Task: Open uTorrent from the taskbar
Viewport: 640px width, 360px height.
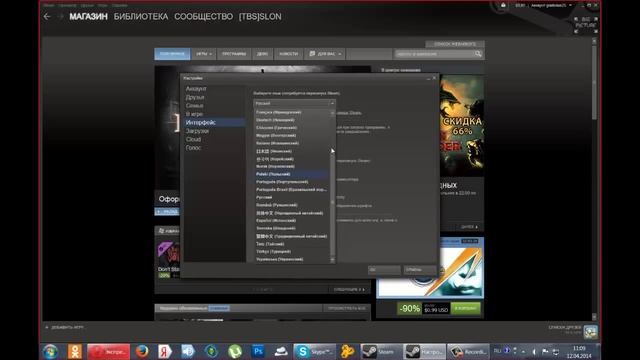Action: (235, 351)
